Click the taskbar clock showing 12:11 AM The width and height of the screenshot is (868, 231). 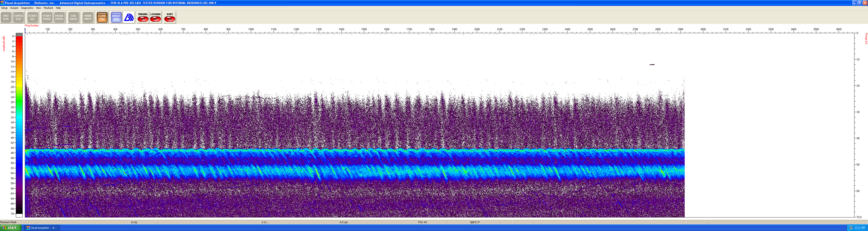[x=860, y=228]
